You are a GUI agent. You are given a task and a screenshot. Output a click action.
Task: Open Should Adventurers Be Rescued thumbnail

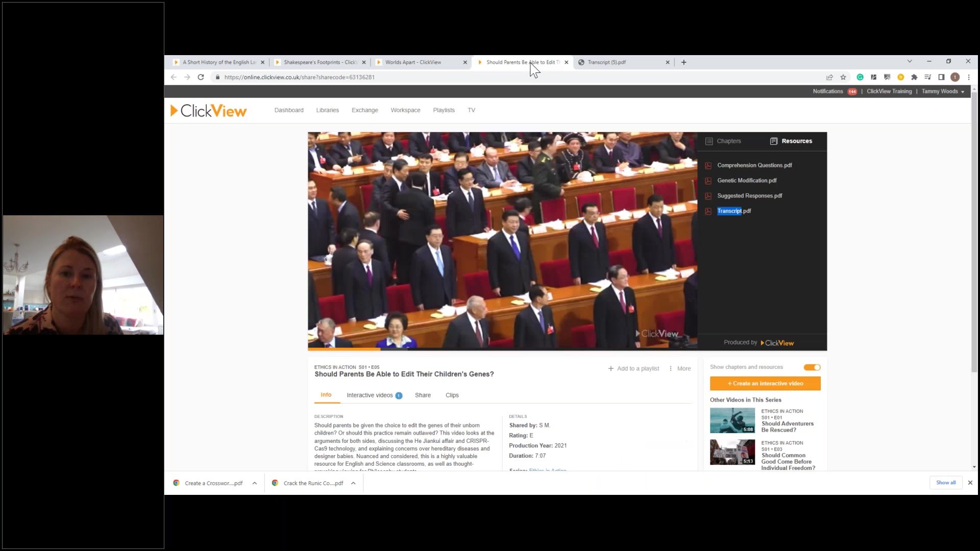732,420
